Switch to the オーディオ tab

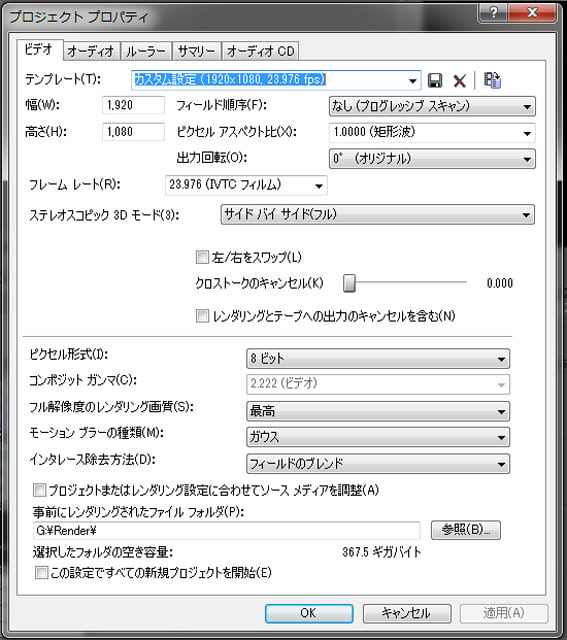(x=91, y=51)
